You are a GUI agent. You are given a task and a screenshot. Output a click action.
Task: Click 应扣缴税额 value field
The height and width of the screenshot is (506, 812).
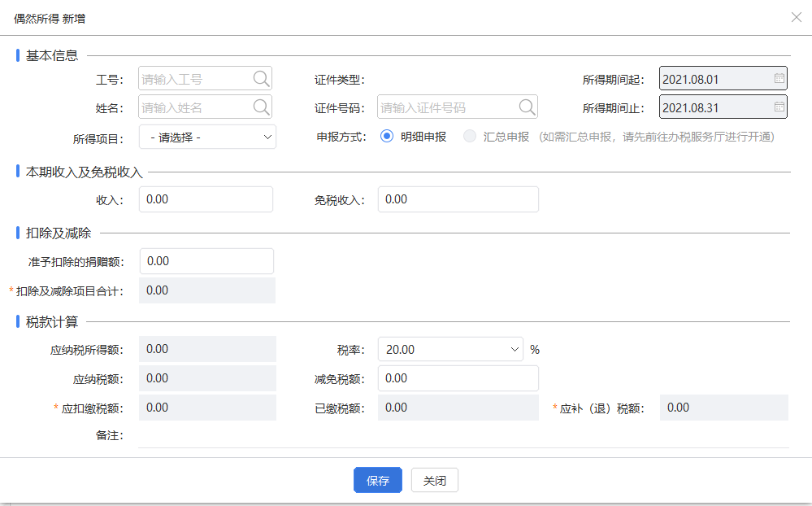click(x=207, y=408)
